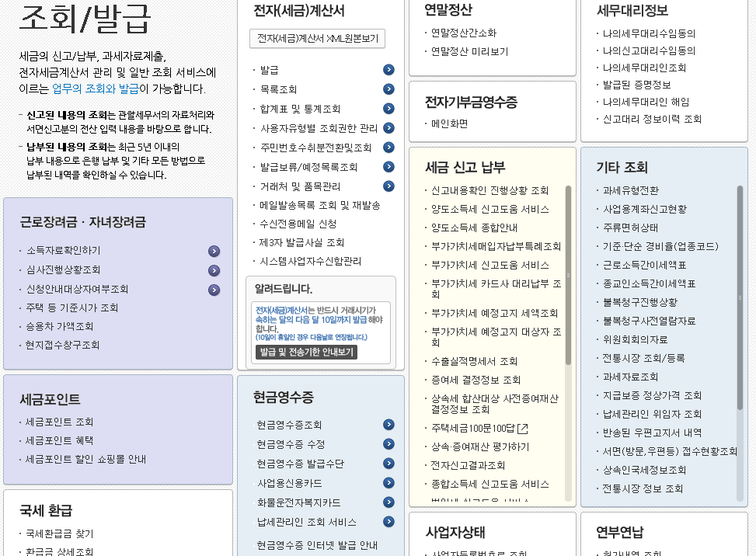The width and height of the screenshot is (756, 556).
Task: Open 전통시장 조회/등록
Action: pyautogui.click(x=643, y=359)
